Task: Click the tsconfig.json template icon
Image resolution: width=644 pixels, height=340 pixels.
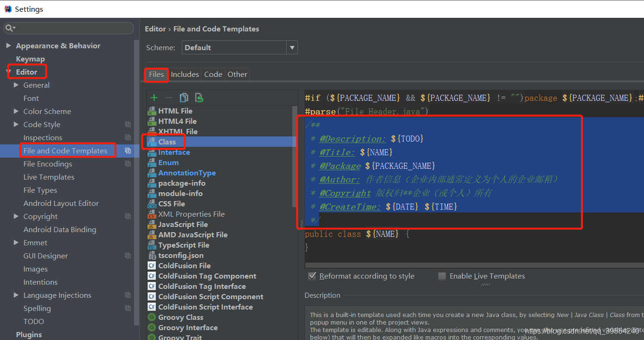Action: (x=152, y=256)
